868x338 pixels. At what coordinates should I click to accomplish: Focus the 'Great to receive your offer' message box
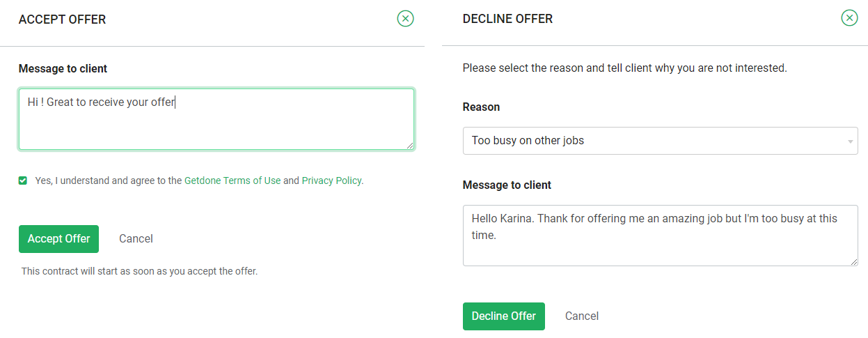click(x=216, y=119)
